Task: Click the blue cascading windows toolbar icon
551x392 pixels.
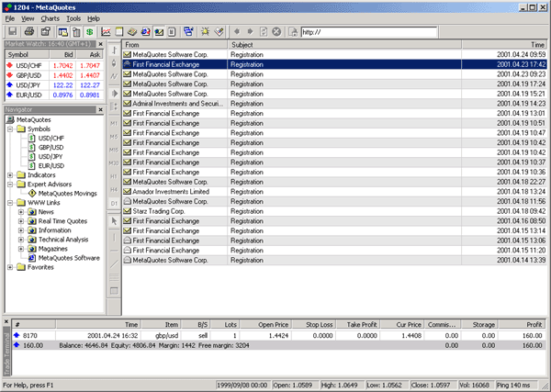Action: click(188, 32)
